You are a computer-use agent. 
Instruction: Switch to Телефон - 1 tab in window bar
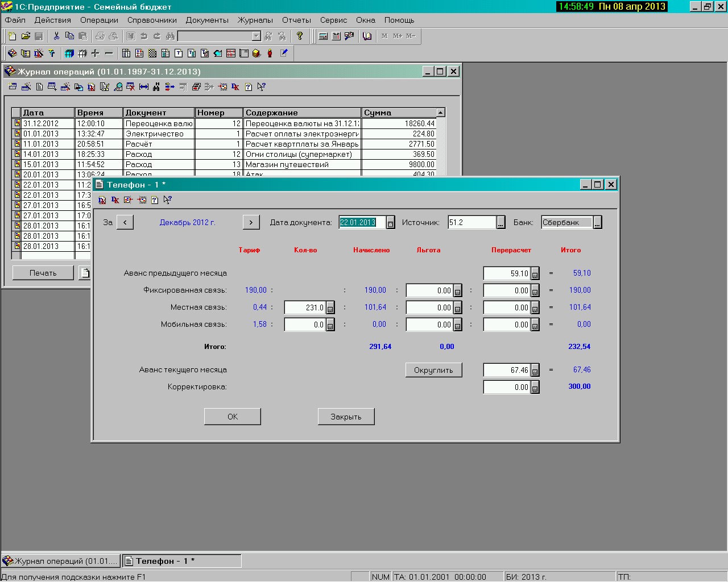click(x=182, y=561)
